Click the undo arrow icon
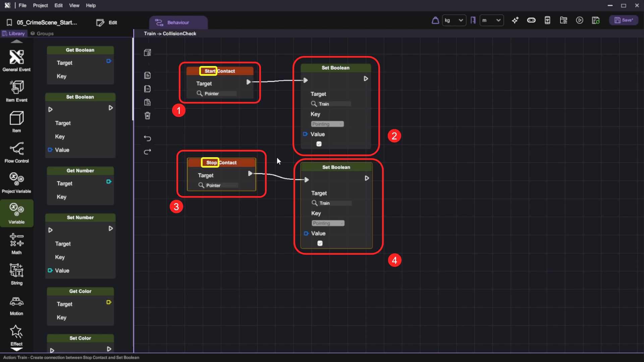The height and width of the screenshot is (362, 644). pyautogui.click(x=147, y=138)
